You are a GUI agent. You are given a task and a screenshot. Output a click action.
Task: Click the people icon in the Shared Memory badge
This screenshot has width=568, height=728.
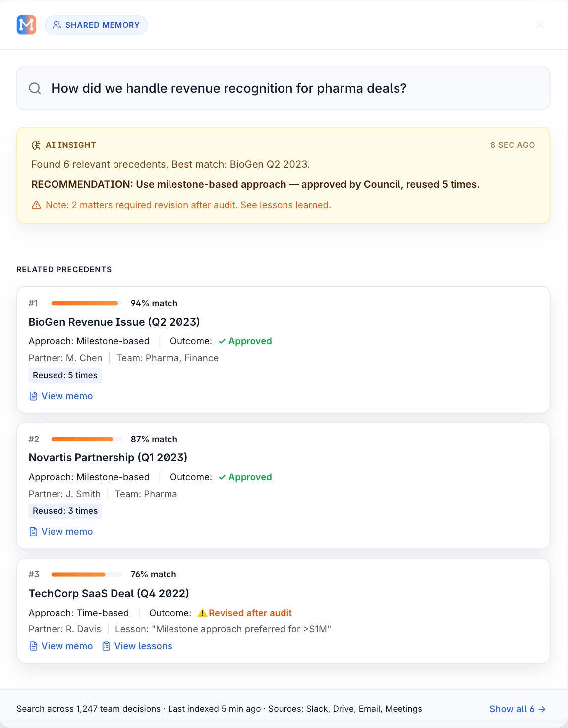(x=57, y=24)
